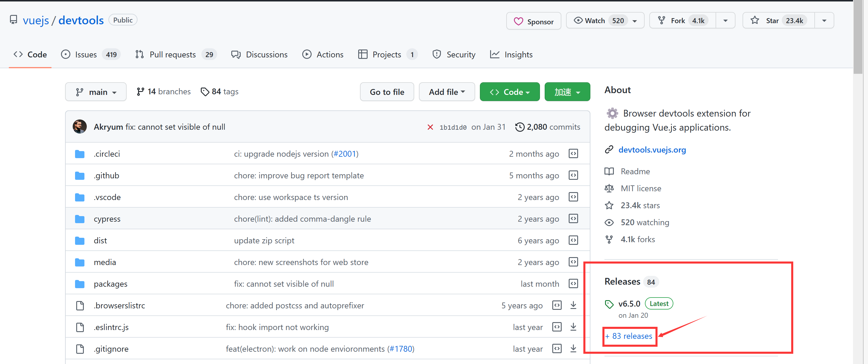Click the Sponsor heart button
The width and height of the screenshot is (868, 364).
pos(534,21)
